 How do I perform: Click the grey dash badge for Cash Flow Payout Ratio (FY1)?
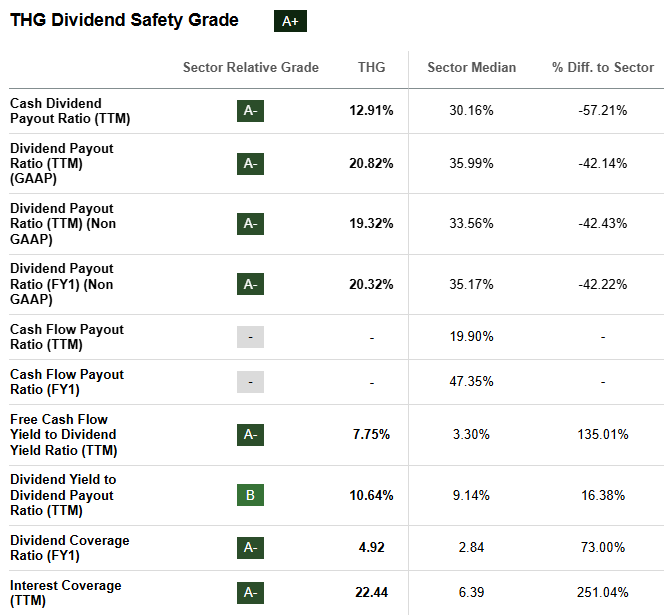250,382
